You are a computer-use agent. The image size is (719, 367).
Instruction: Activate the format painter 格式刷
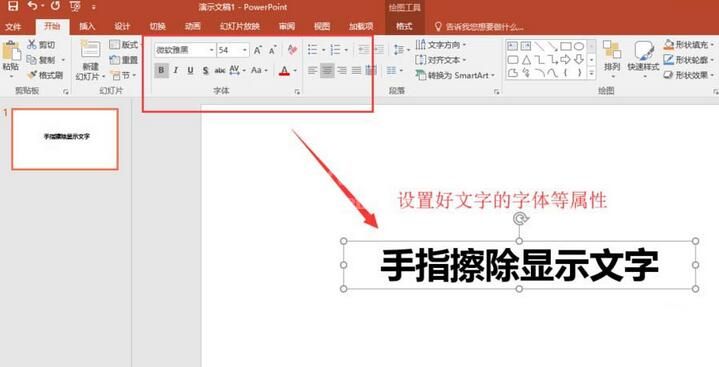(45, 75)
